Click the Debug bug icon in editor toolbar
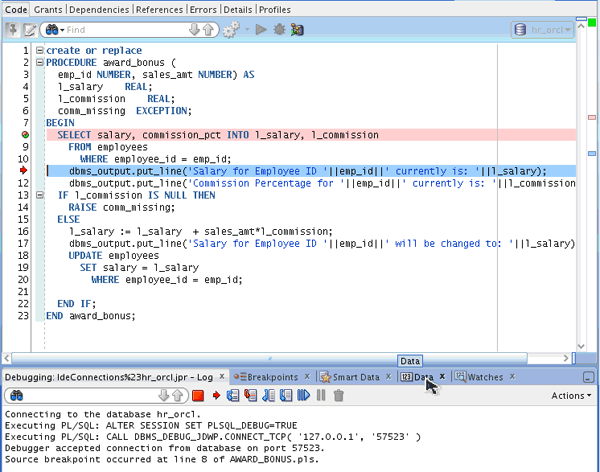This screenshot has height=472, width=600. 279,30
